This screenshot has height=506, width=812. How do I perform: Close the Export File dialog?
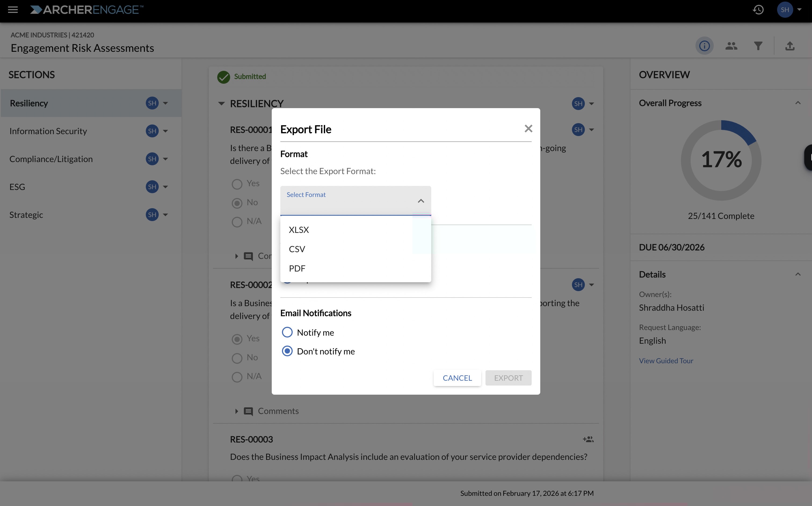point(528,129)
